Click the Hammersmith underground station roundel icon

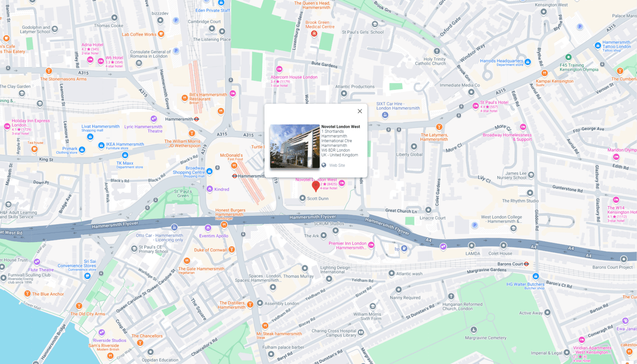pos(197,119)
